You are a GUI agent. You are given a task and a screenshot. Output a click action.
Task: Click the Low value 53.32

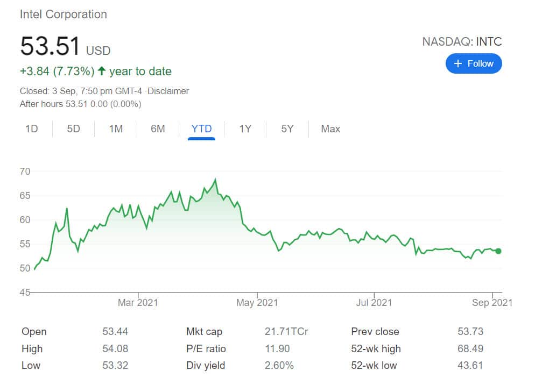pos(115,366)
